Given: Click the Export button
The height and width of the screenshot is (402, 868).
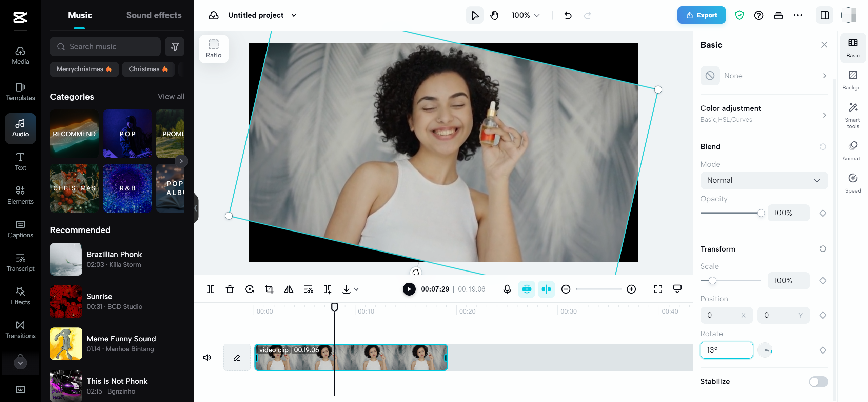Looking at the screenshot, I should (701, 15).
